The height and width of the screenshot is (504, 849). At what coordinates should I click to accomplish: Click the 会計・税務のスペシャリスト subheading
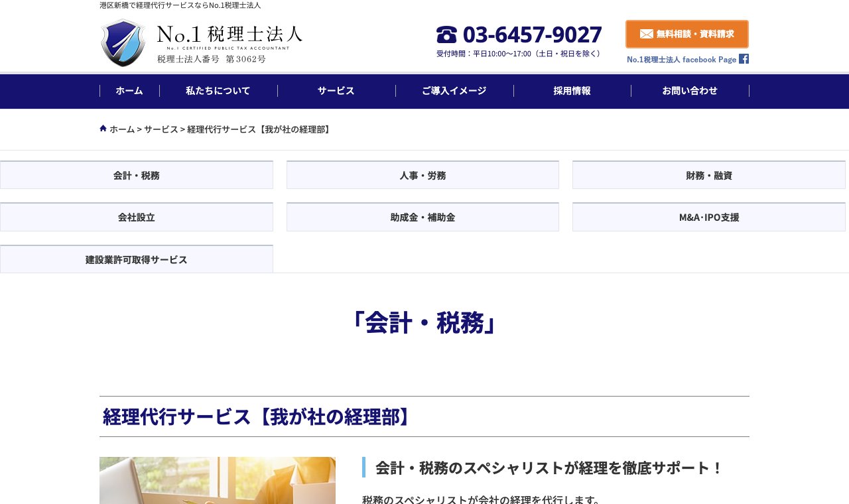coord(549,468)
